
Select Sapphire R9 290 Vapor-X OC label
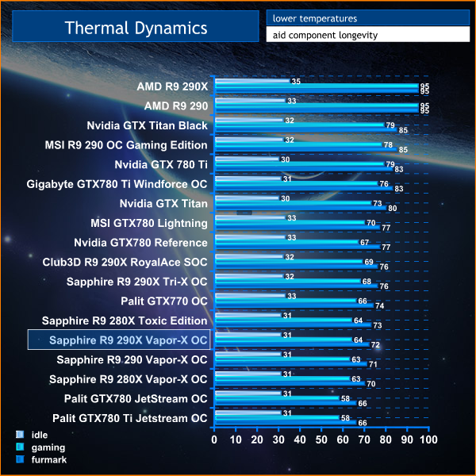(x=132, y=359)
